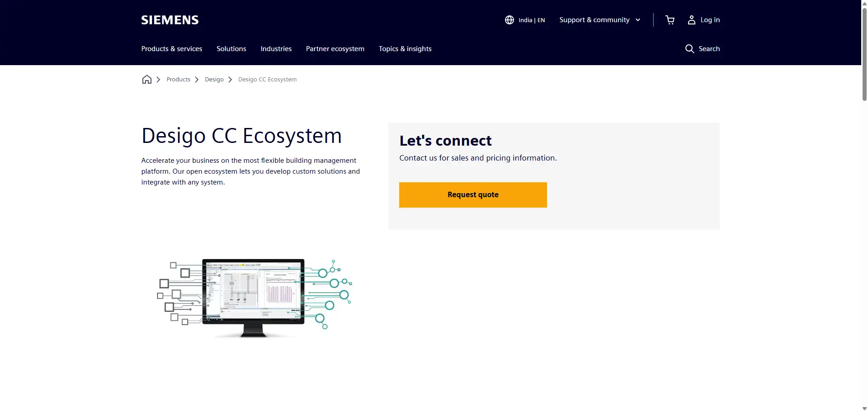Open the Solutions menu
The width and height of the screenshot is (868, 412).
(231, 49)
